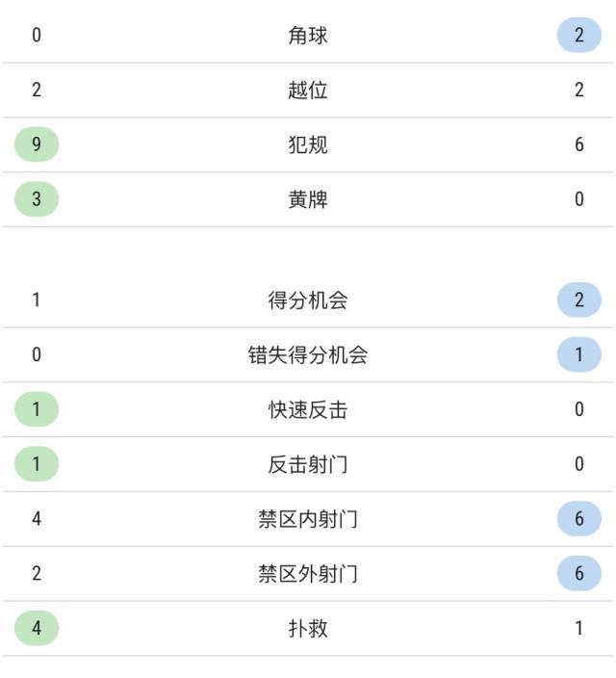The height and width of the screenshot is (678, 616).
Task: Click the blue 6 badge for 禁区外射门
Action: click(x=578, y=575)
